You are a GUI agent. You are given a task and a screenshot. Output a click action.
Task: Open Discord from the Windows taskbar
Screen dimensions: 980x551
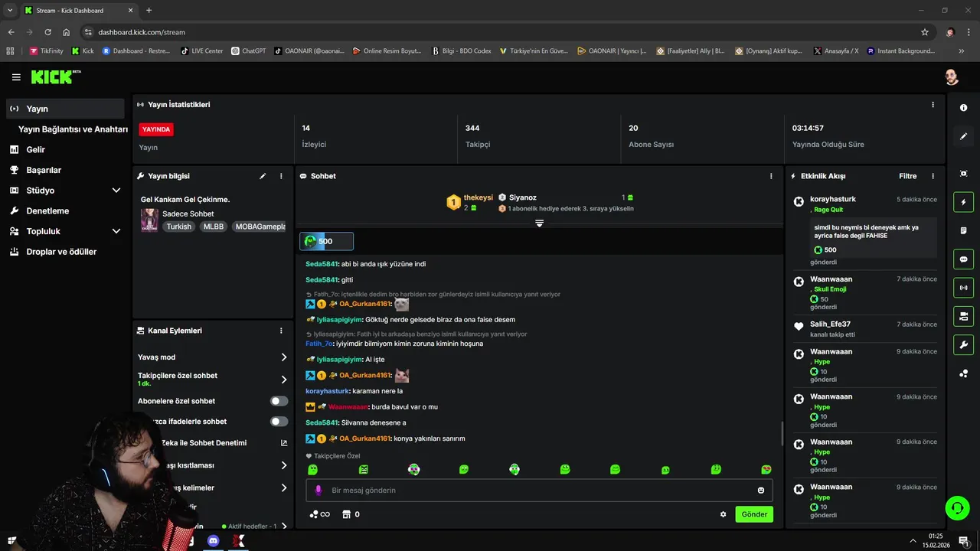(x=213, y=541)
